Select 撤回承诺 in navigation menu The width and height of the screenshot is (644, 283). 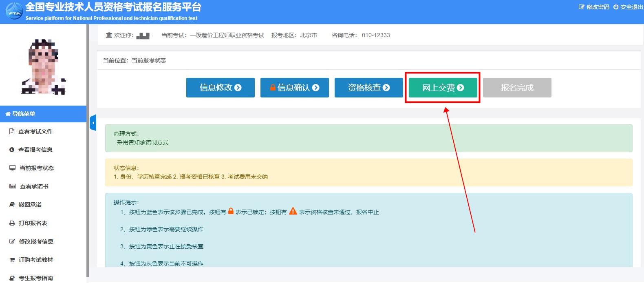point(30,205)
